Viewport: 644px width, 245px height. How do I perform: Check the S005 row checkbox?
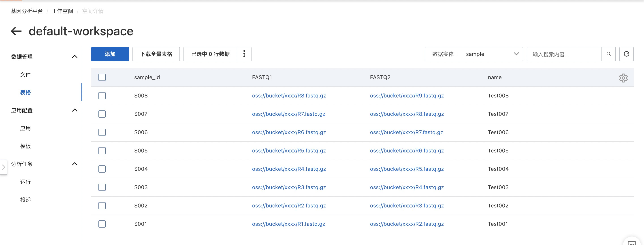[x=102, y=151]
